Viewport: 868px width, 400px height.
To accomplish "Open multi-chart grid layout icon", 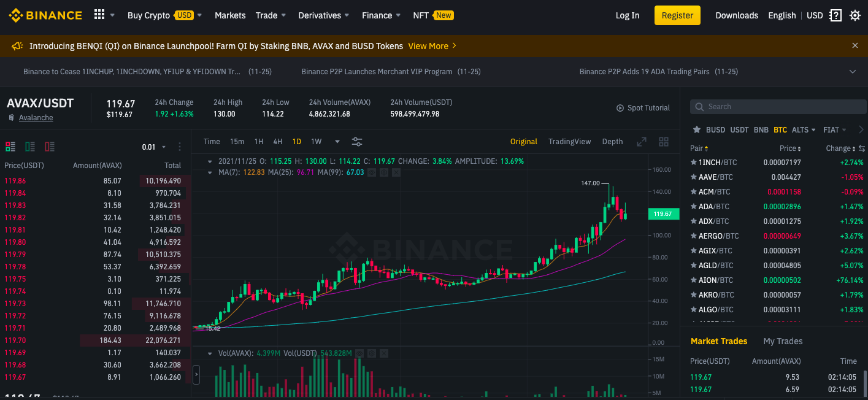I will point(663,142).
